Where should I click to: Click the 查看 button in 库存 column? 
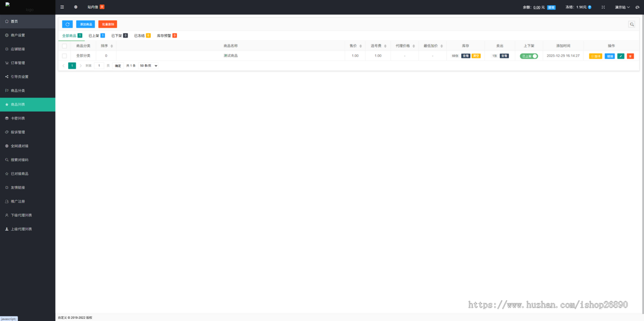pyautogui.click(x=465, y=56)
